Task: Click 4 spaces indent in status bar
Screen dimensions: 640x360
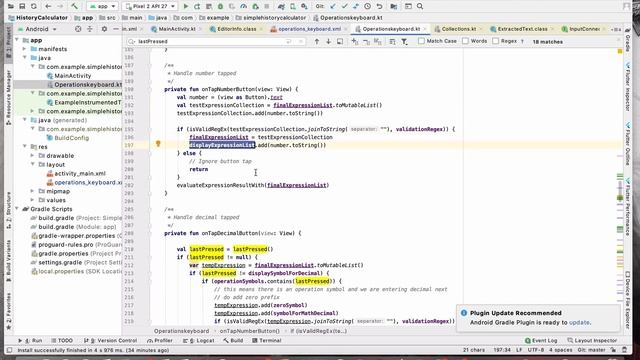Action: point(560,350)
